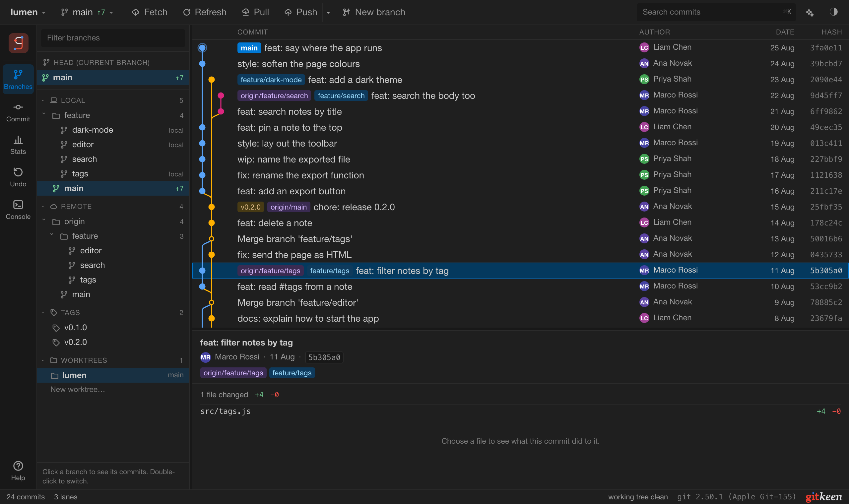Select the lumen worktree row
Screen dimensions: 849x504
[113, 375]
